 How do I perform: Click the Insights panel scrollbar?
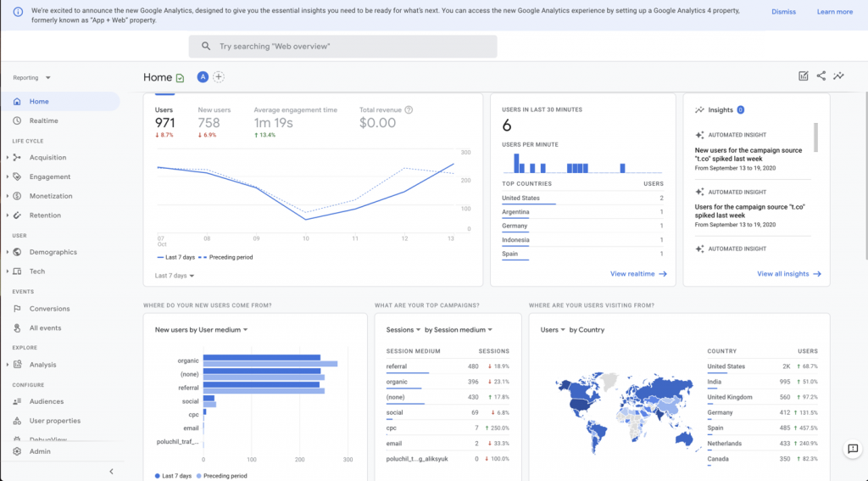coord(815,137)
